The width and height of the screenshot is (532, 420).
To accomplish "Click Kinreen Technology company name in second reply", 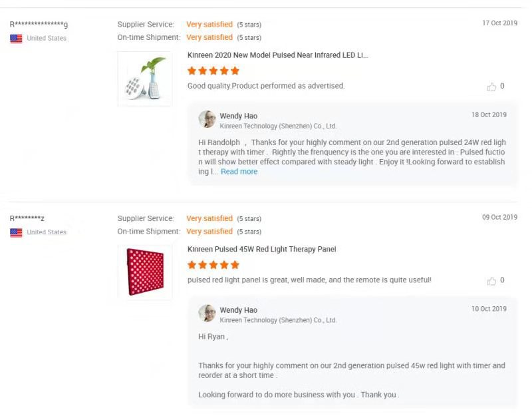I will coord(278,320).
